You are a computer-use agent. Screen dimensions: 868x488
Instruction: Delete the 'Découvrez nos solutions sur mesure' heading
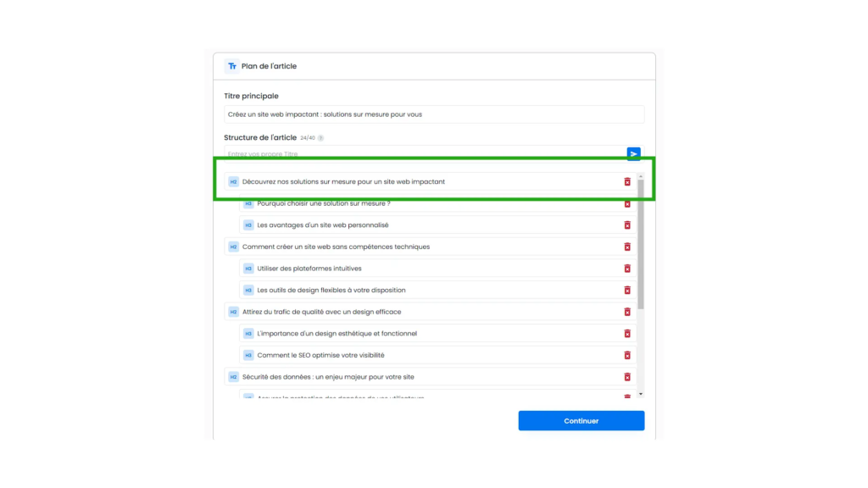point(627,182)
